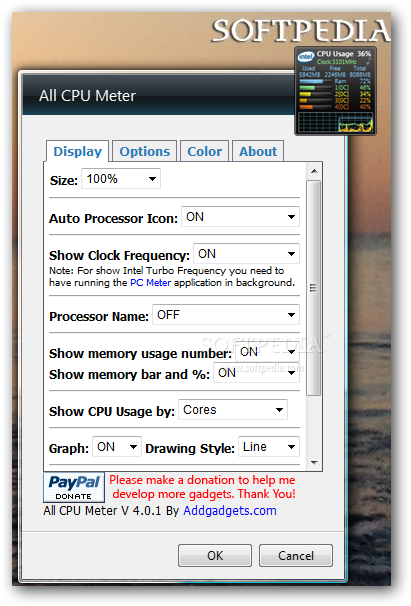
Task: Click the core 1 usage bar in gadget
Action: point(316,88)
